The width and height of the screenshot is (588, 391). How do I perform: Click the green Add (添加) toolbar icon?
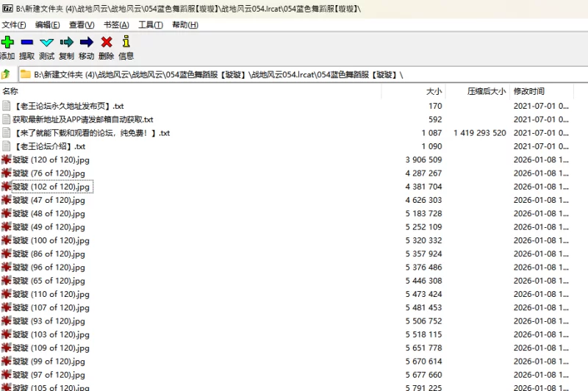pos(7,43)
